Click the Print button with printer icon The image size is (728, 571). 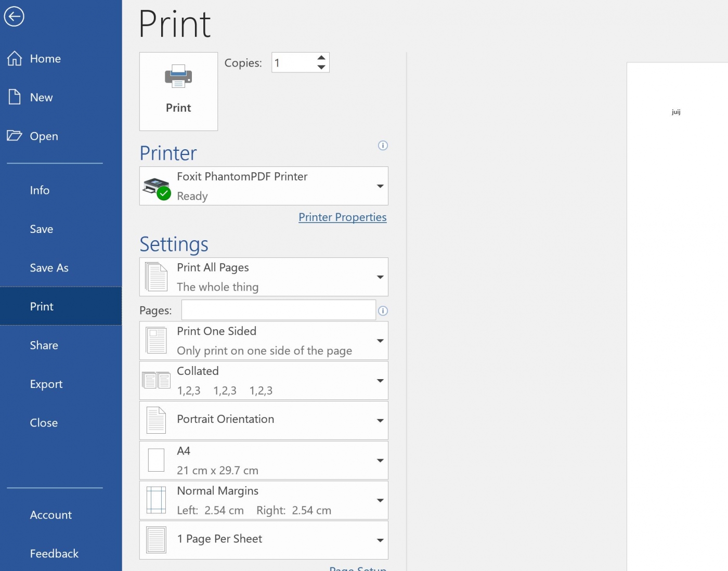pos(178,91)
